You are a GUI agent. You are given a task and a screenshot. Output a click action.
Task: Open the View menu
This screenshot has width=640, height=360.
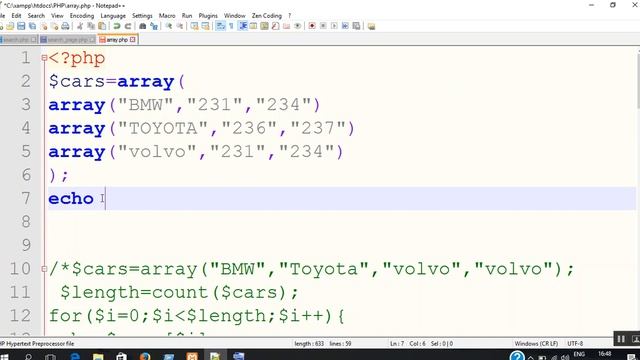coord(57,16)
